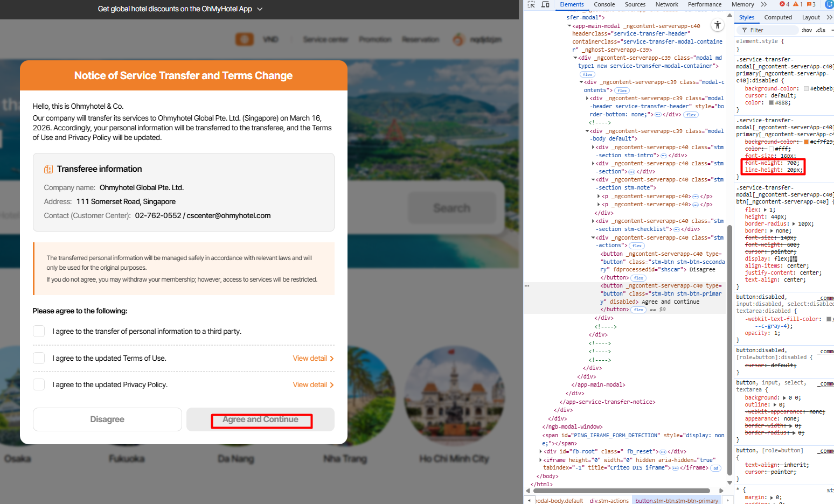
Task: Select the div.stm-actions breadcrumb
Action: 609,500
